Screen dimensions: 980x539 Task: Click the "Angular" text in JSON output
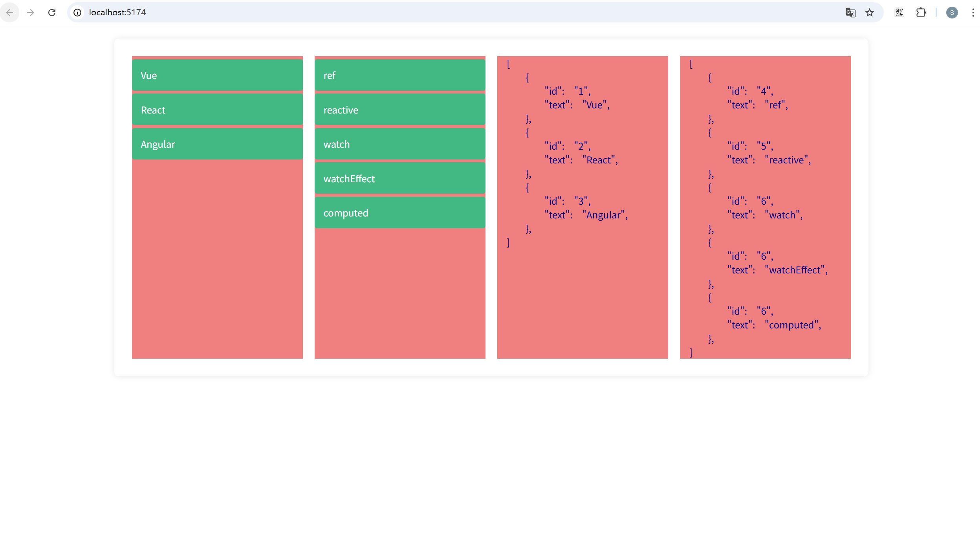click(x=603, y=215)
